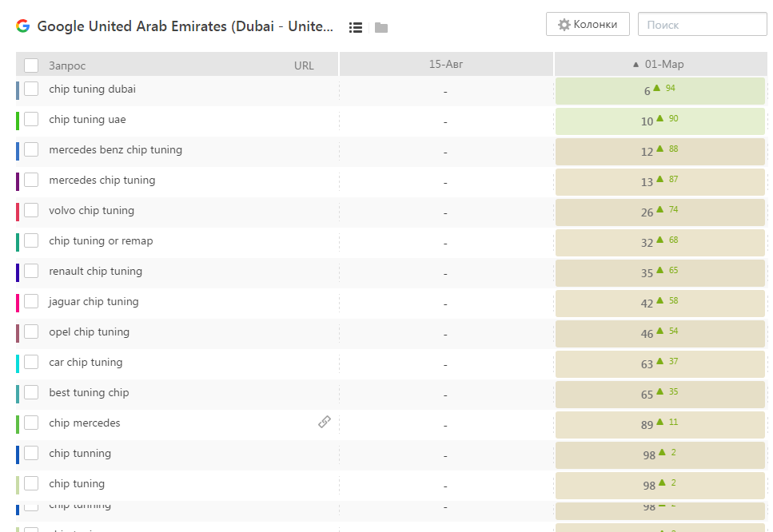The height and width of the screenshot is (532, 773).
Task: Click the up arrow beside position 26
Action: (660, 209)
